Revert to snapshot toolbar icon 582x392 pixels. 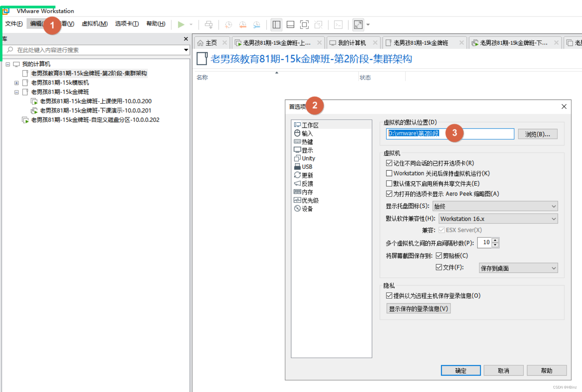pos(243,24)
